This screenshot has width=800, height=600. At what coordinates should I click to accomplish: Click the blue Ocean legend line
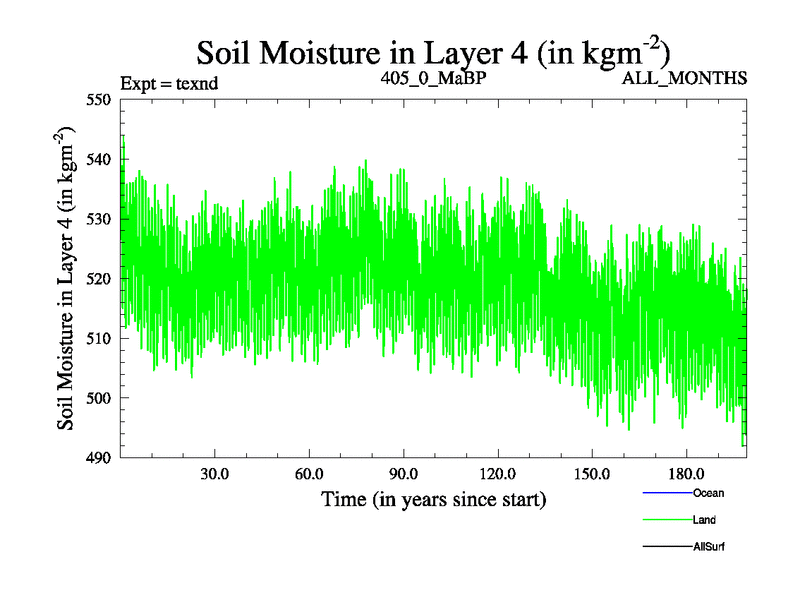[667, 493]
